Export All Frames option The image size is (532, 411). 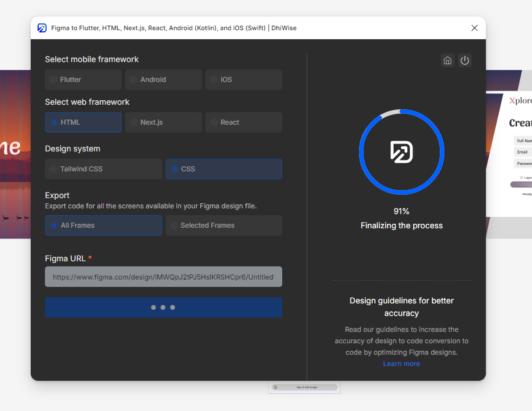tap(104, 225)
